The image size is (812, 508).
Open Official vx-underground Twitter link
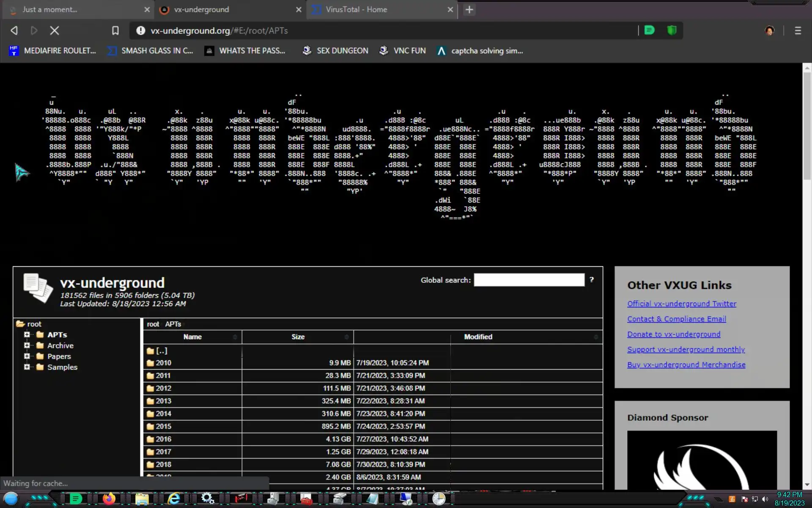coord(681,304)
